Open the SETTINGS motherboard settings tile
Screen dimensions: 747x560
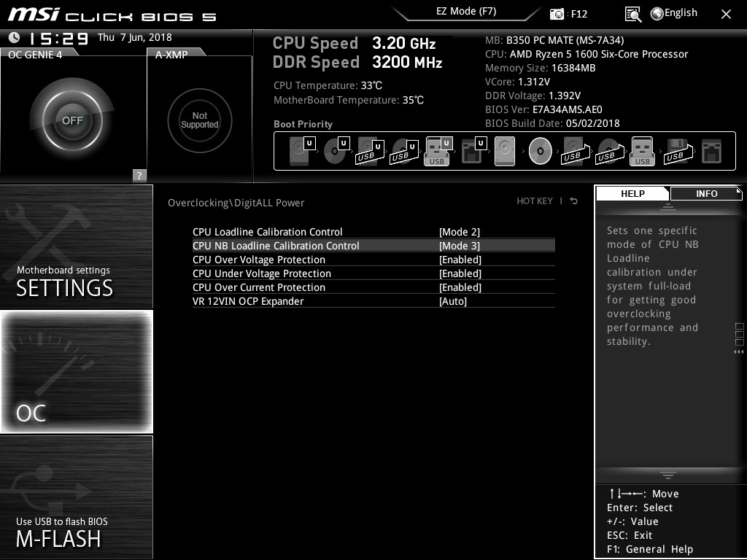click(x=76, y=246)
